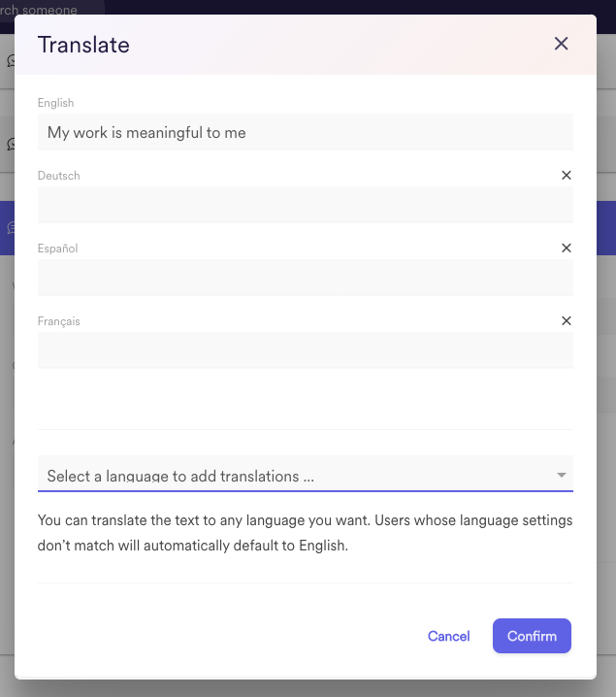Viewport: 616px width, 697px height.
Task: Click into the Français translation field
Action: pos(306,350)
